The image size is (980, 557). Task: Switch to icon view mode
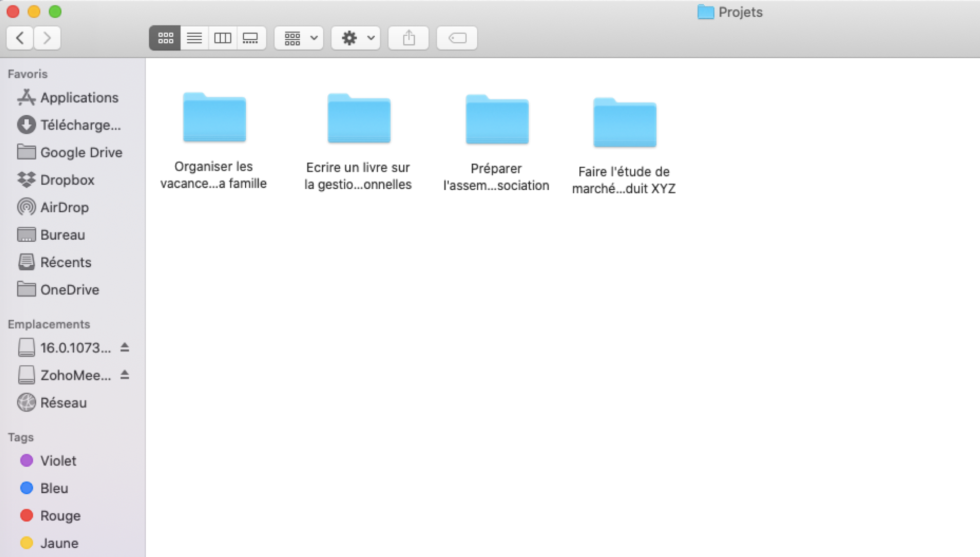click(x=165, y=38)
